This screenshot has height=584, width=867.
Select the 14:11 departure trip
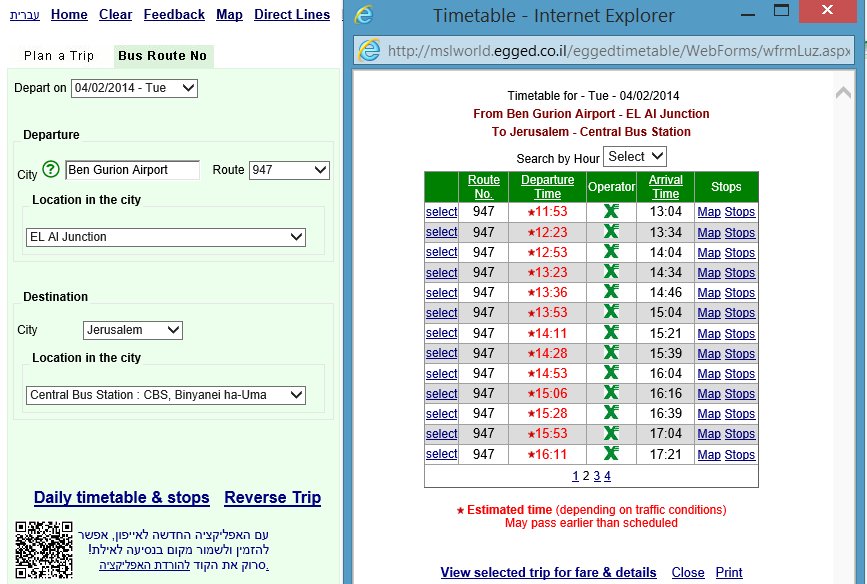click(x=441, y=333)
